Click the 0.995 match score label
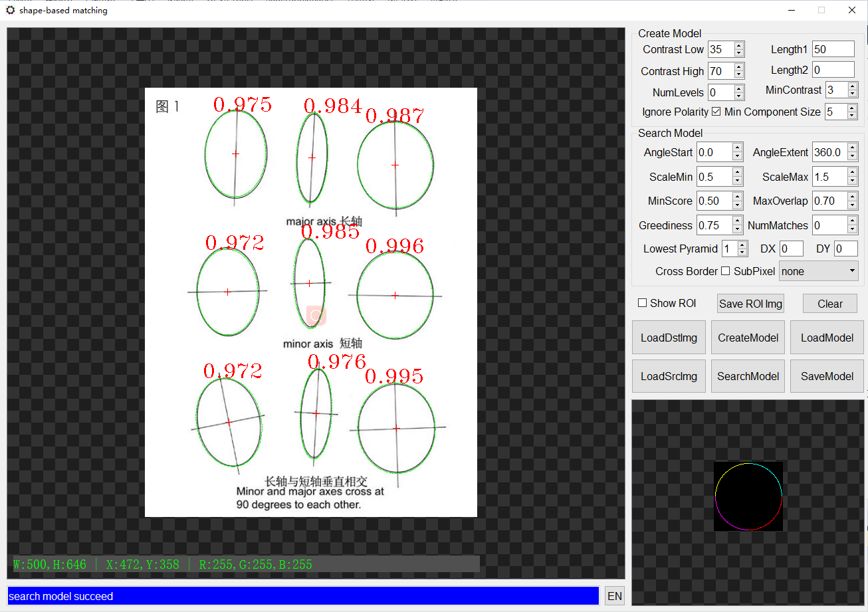 (394, 376)
